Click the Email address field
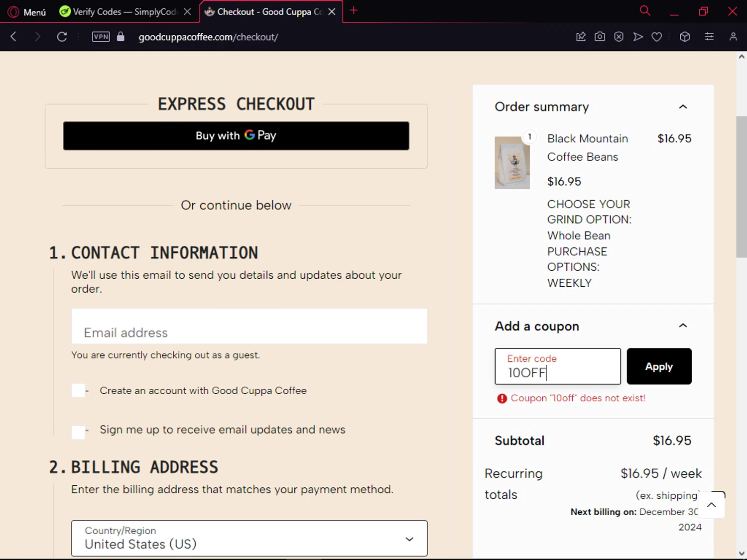The height and width of the screenshot is (560, 747). (x=249, y=326)
